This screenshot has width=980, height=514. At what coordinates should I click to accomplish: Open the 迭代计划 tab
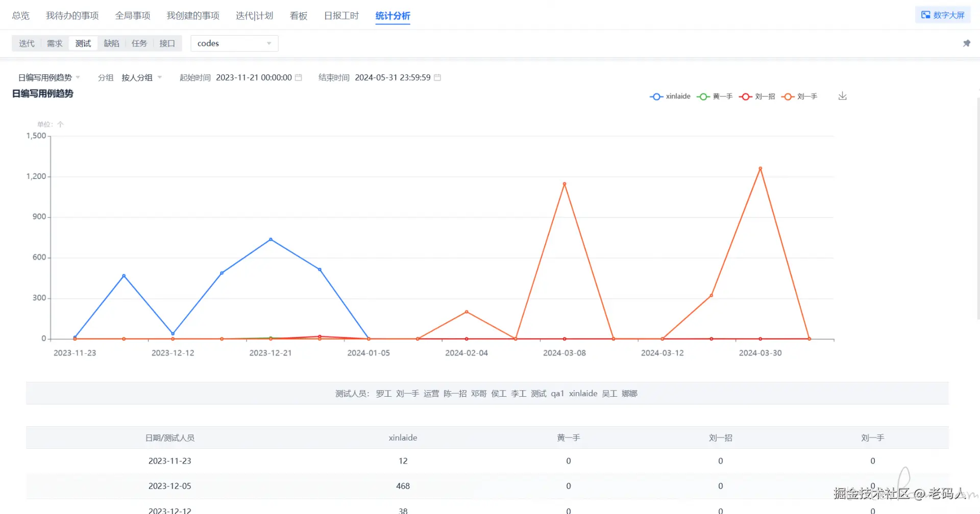point(254,16)
